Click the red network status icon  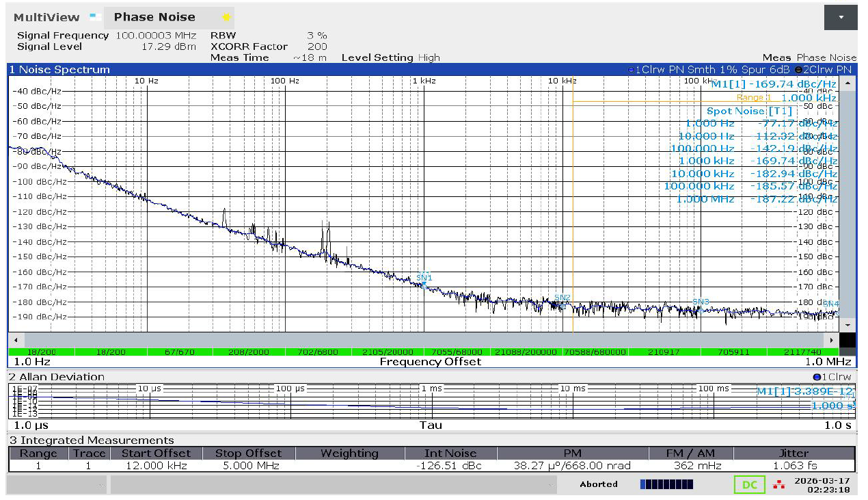tap(778, 485)
